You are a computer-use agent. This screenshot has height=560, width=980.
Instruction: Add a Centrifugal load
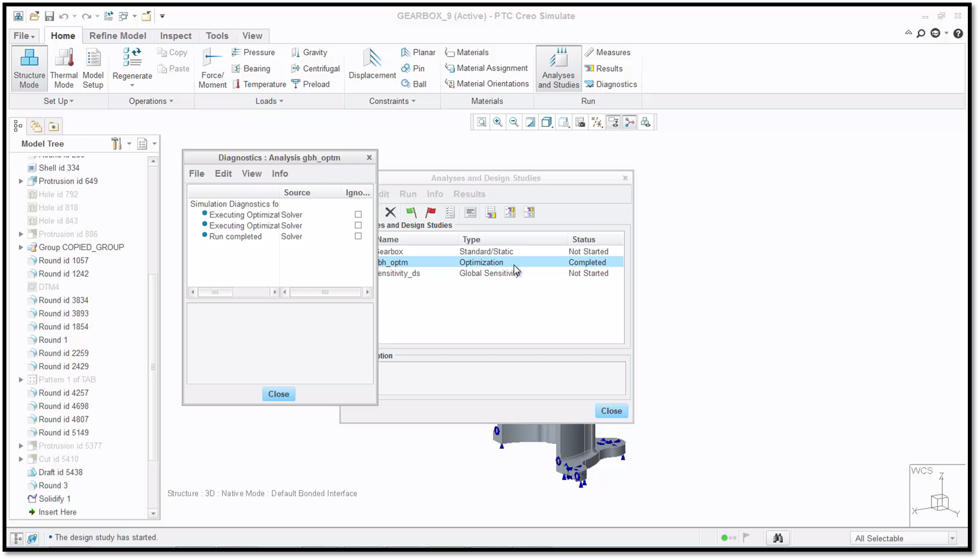(x=315, y=69)
